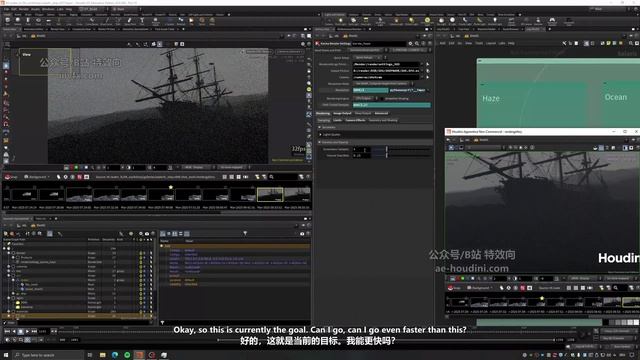Select the Spray Paint shelf tool

coord(130,20)
